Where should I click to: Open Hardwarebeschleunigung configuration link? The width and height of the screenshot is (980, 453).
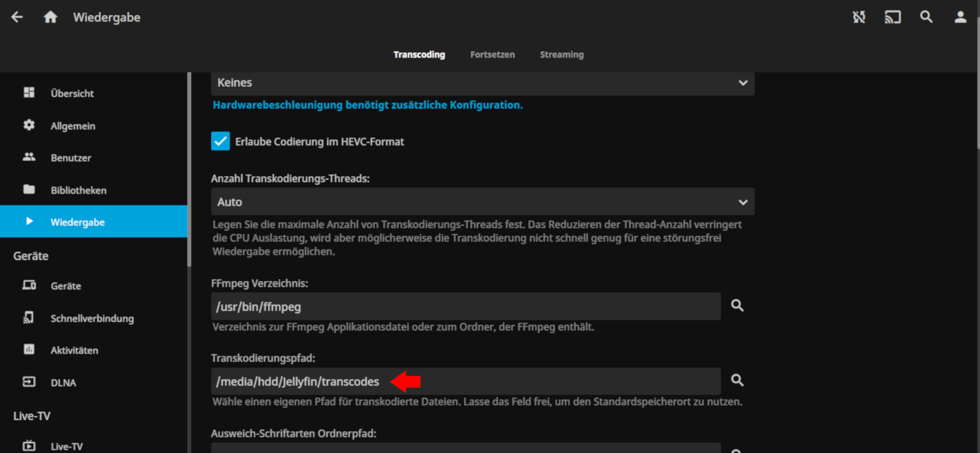click(x=367, y=105)
